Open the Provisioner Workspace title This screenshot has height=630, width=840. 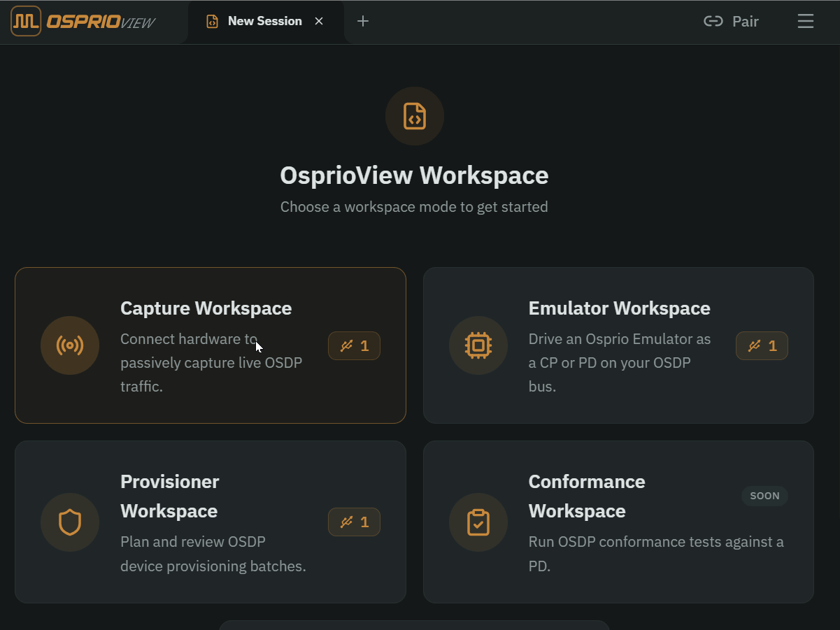click(x=170, y=496)
